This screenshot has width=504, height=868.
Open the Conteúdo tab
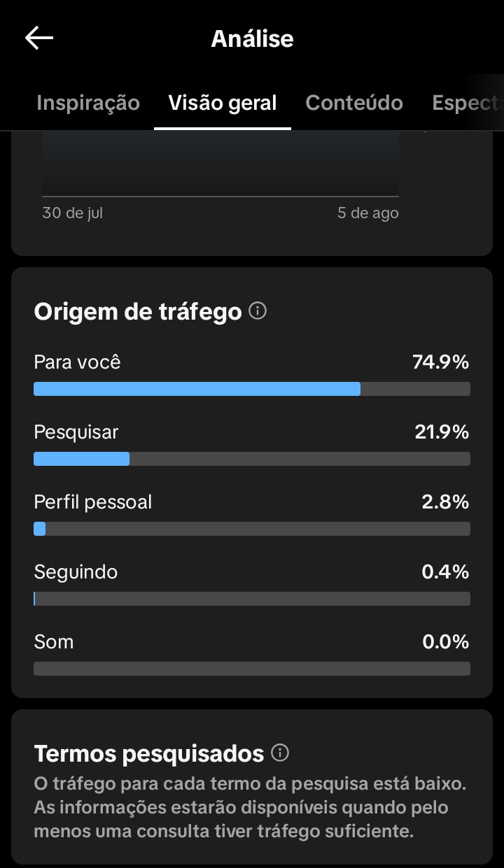(354, 103)
